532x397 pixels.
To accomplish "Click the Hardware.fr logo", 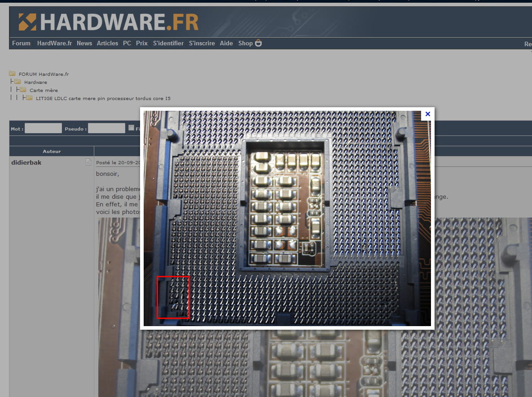I will pyautogui.click(x=108, y=22).
